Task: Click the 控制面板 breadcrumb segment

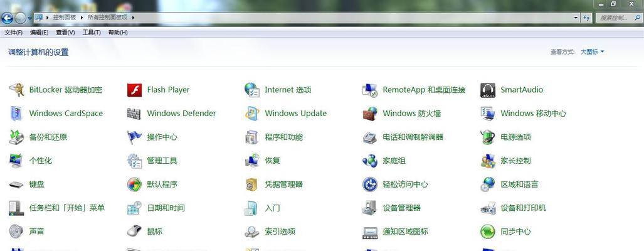Action: coord(65,18)
